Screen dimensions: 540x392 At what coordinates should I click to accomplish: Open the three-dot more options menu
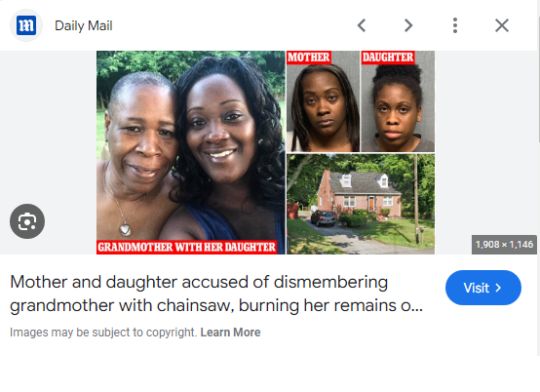click(x=455, y=25)
